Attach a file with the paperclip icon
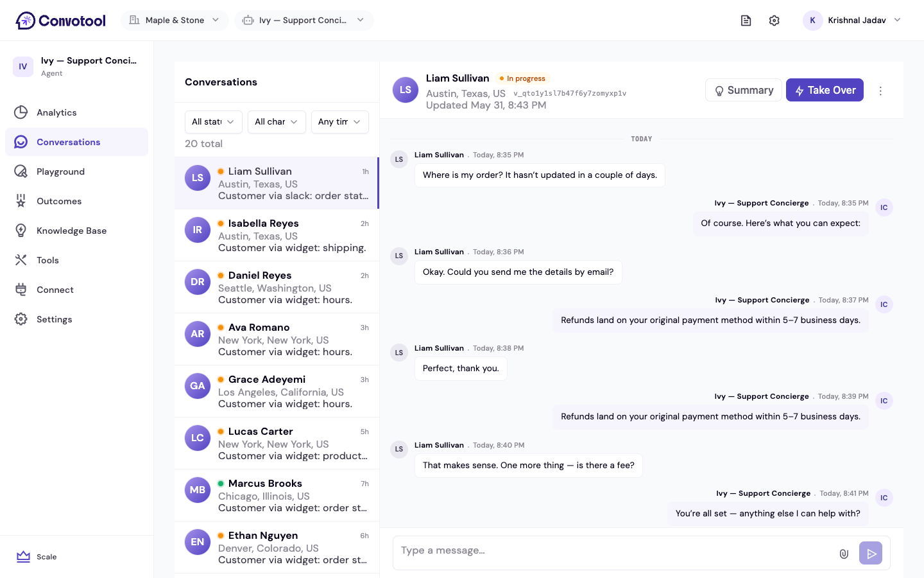This screenshot has width=924, height=578. pyautogui.click(x=844, y=554)
